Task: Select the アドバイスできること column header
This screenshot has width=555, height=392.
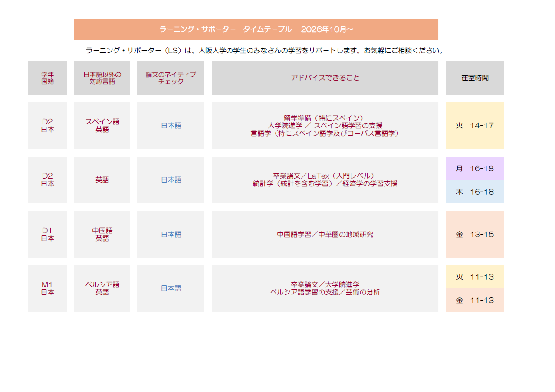Action: coord(325,78)
